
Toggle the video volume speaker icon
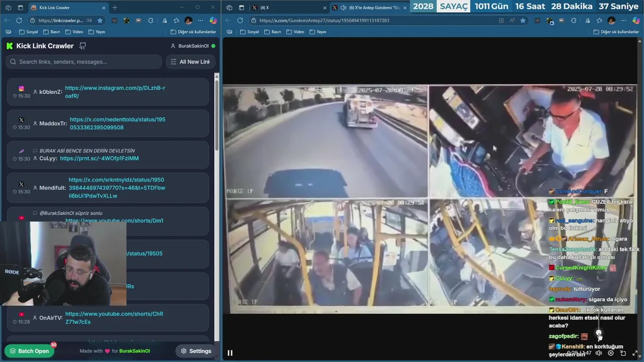599,353
